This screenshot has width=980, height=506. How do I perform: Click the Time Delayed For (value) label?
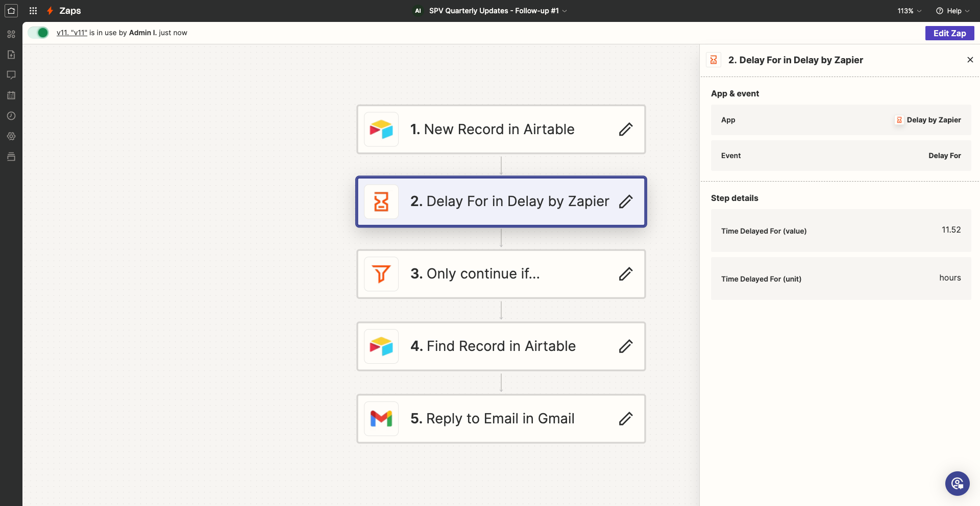[764, 231]
